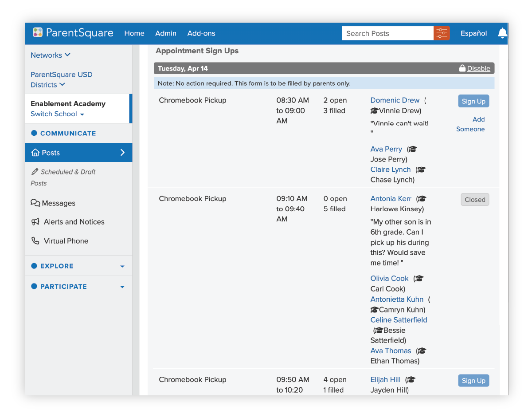
Task: Go to the Add-ons menu
Action: pos(201,33)
